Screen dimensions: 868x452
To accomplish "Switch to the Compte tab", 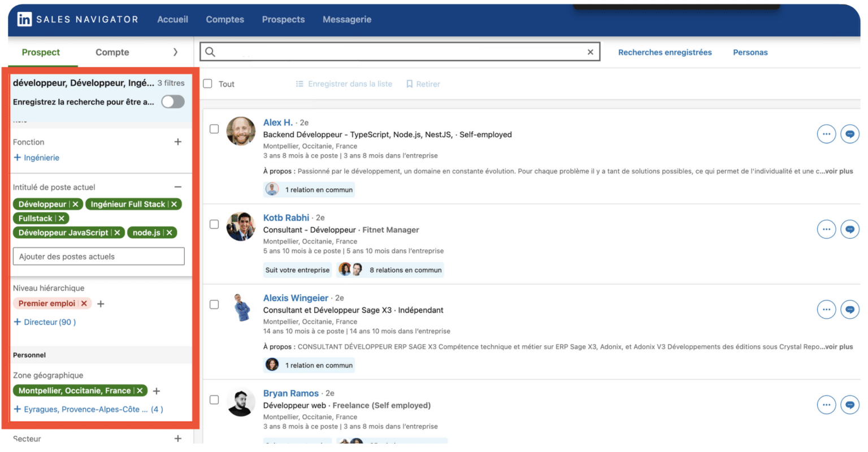I will click(112, 52).
